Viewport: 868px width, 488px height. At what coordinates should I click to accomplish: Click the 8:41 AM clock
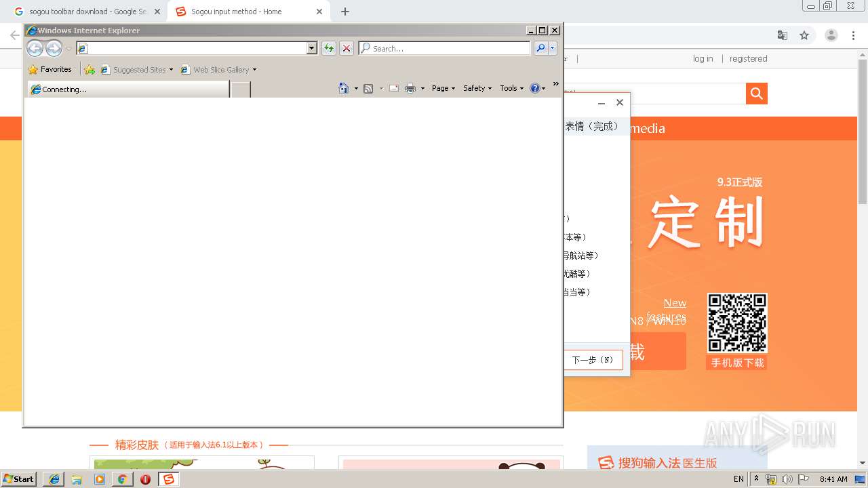(x=833, y=479)
